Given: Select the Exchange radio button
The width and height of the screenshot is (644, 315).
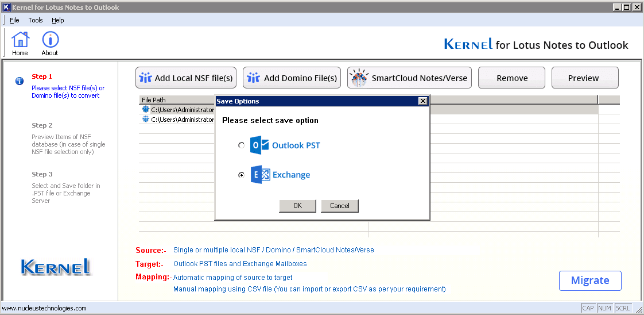Looking at the screenshot, I should coord(242,175).
